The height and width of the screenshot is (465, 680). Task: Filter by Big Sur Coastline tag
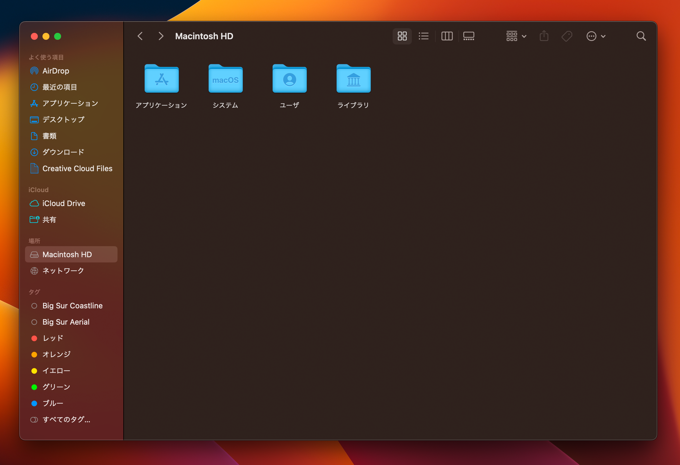(71, 306)
